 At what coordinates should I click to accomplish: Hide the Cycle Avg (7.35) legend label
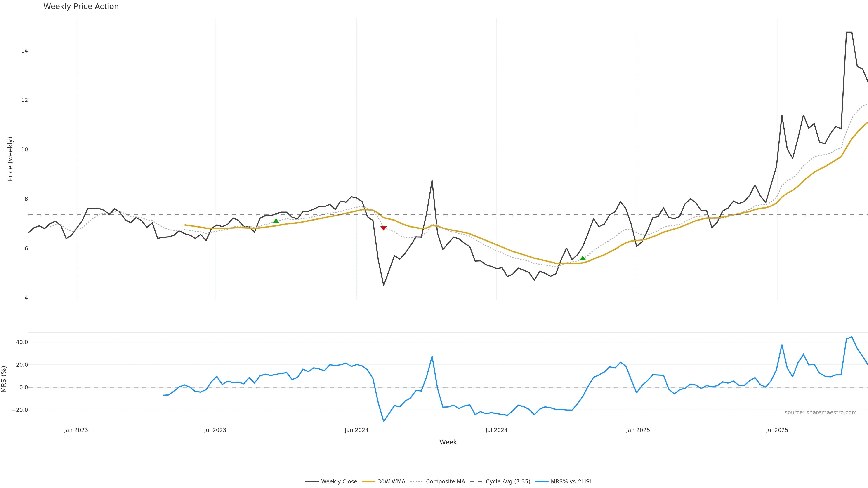508,482
